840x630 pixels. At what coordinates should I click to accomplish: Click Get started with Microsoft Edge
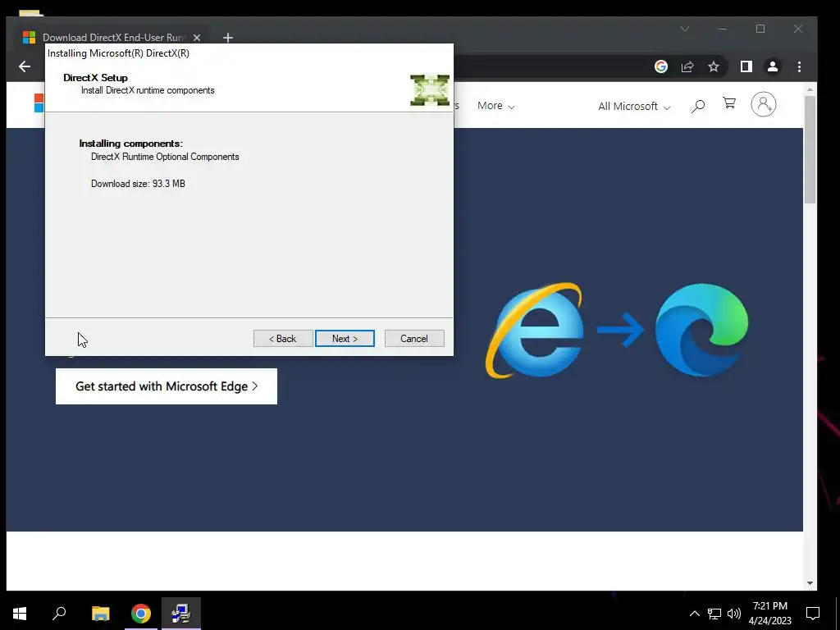(x=167, y=386)
